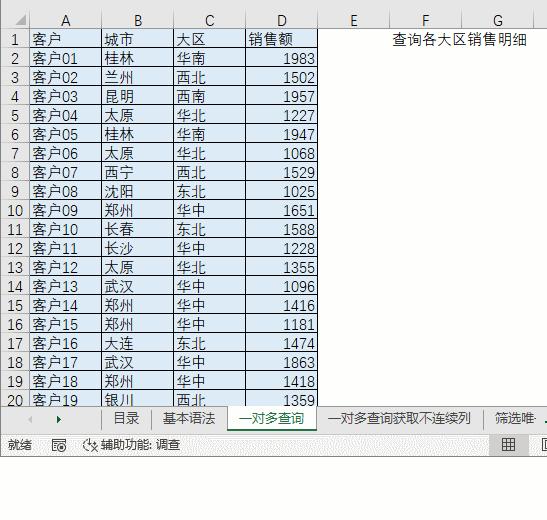
Task: Select cell 客户04
Action: point(66,115)
